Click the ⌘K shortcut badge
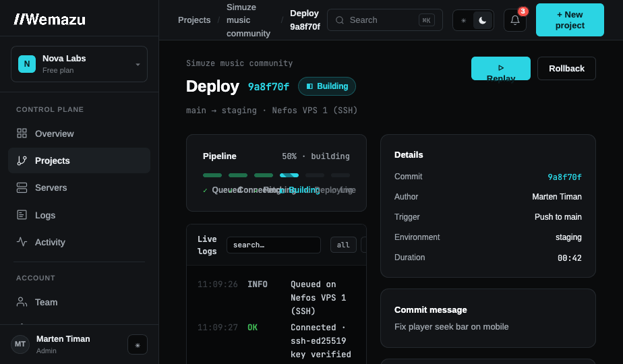The height and width of the screenshot is (364, 623). (x=427, y=20)
